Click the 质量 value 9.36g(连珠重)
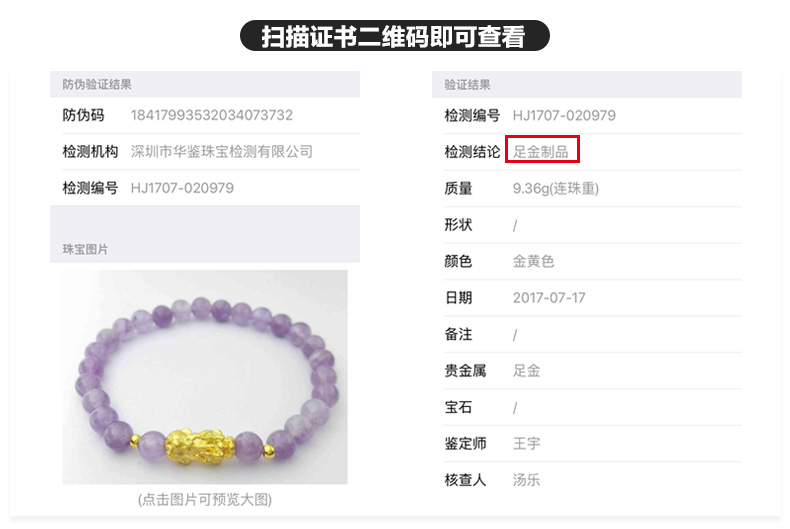 tap(556, 188)
